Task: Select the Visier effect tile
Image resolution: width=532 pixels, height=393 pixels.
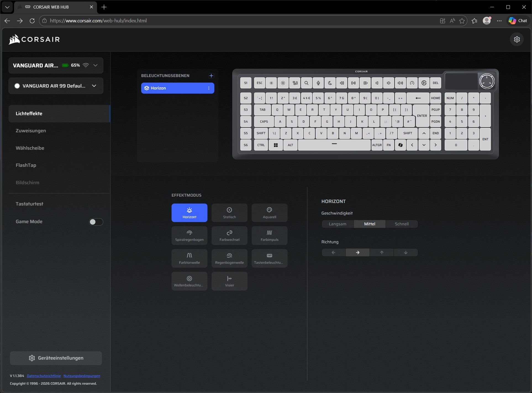Action: coord(229,281)
